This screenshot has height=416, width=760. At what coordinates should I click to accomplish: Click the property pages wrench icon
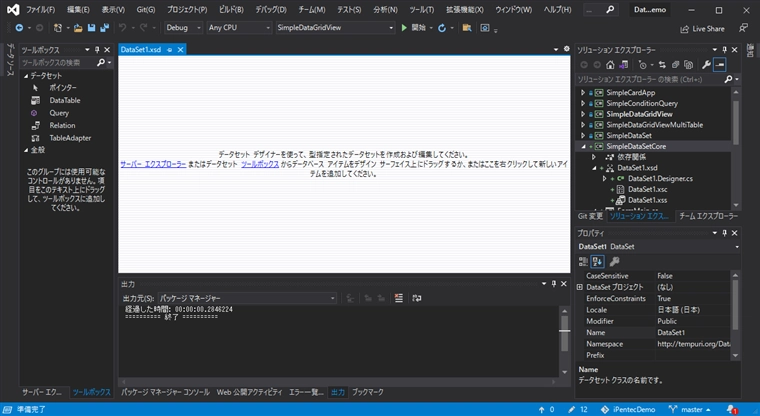click(x=614, y=262)
